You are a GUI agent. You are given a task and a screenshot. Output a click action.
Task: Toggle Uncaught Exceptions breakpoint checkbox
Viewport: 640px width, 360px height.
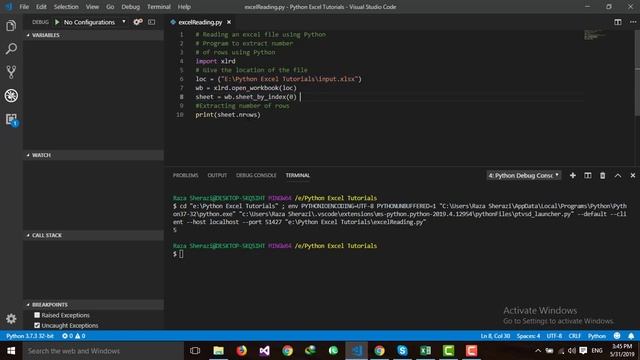[37, 325]
